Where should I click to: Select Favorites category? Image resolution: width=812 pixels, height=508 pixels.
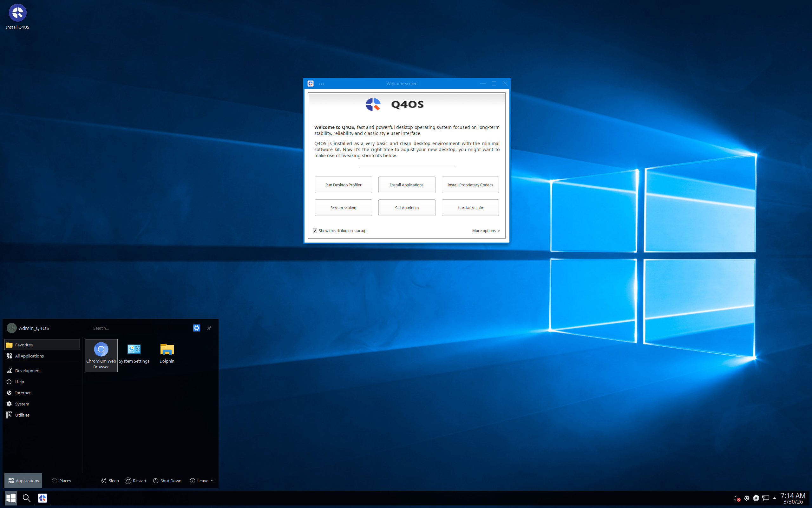(42, 345)
